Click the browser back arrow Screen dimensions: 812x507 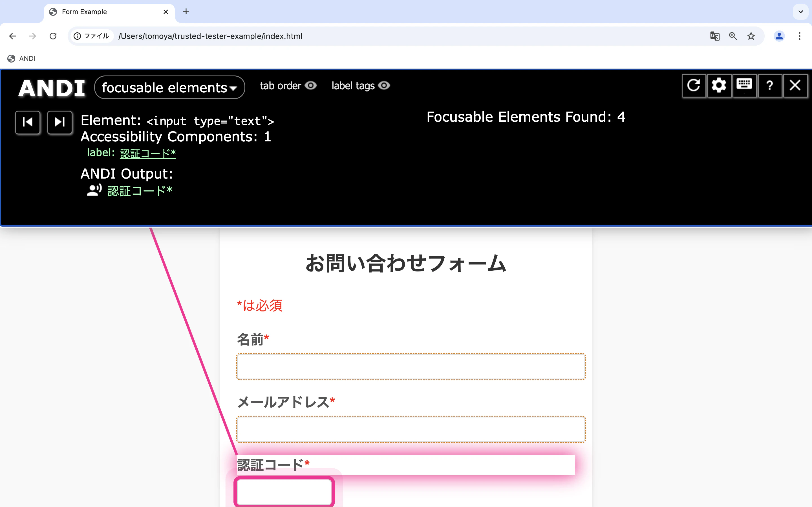coord(12,36)
